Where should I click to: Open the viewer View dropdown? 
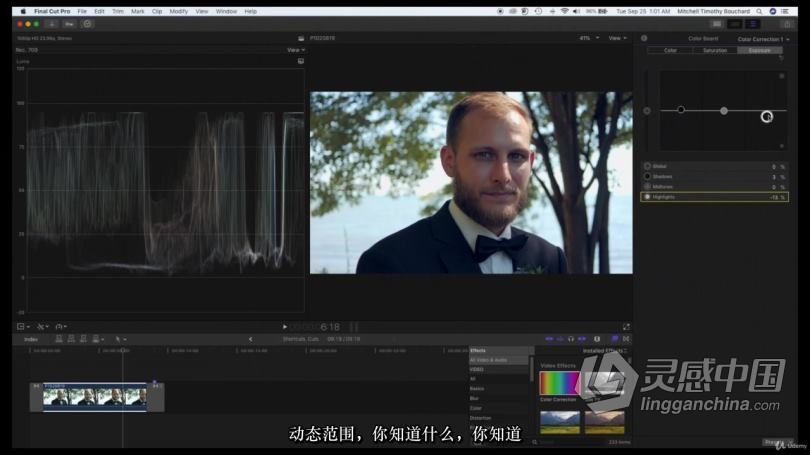pyautogui.click(x=617, y=38)
